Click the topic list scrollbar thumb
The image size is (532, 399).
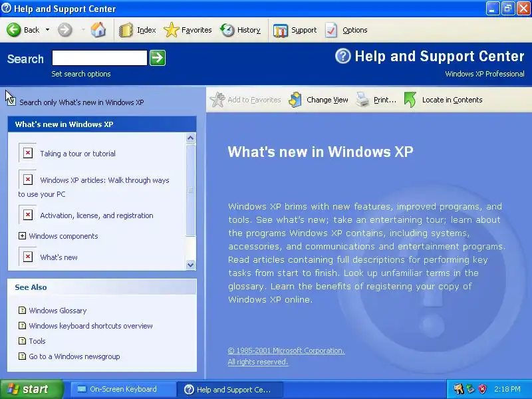pyautogui.click(x=191, y=190)
